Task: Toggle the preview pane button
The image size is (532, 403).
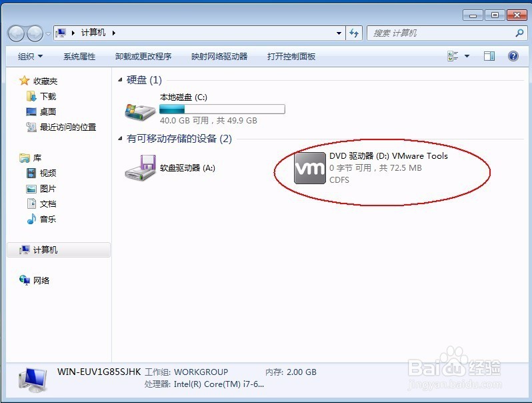Action: coord(489,56)
